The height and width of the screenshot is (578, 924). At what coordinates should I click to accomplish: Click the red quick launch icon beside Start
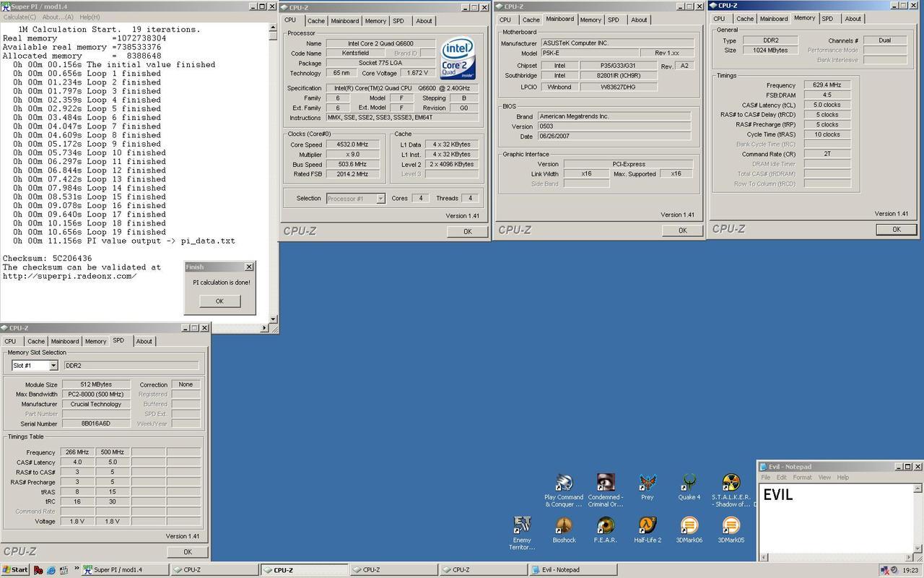38,570
